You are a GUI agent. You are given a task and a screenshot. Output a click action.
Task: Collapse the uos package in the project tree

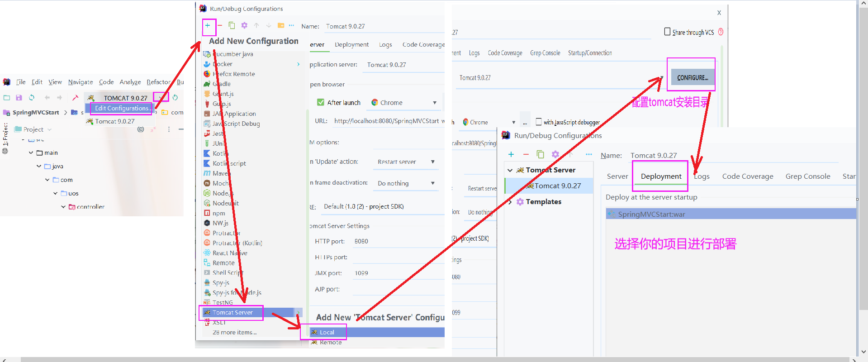tap(55, 194)
